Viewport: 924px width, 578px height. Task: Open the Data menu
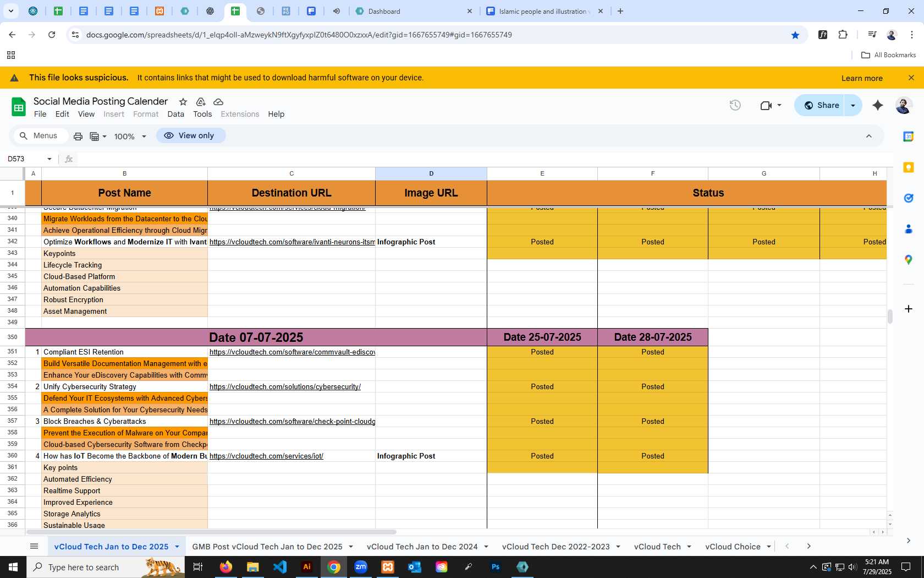pos(175,114)
